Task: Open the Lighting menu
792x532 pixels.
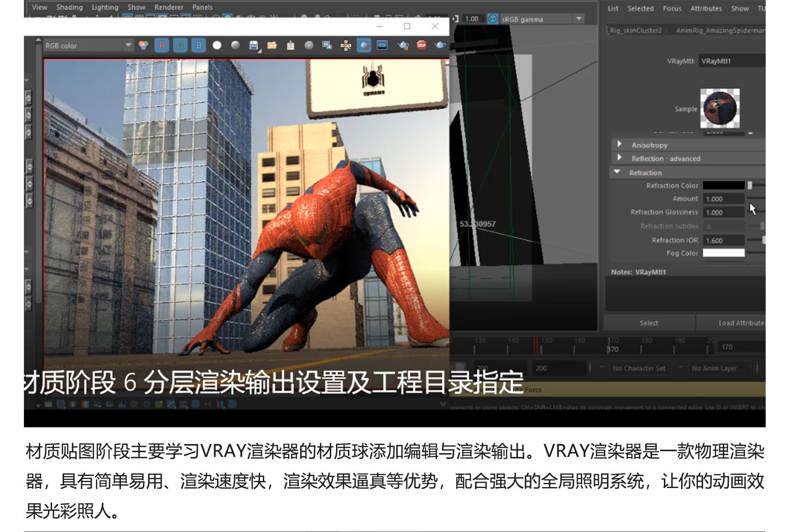Action: coord(105,7)
